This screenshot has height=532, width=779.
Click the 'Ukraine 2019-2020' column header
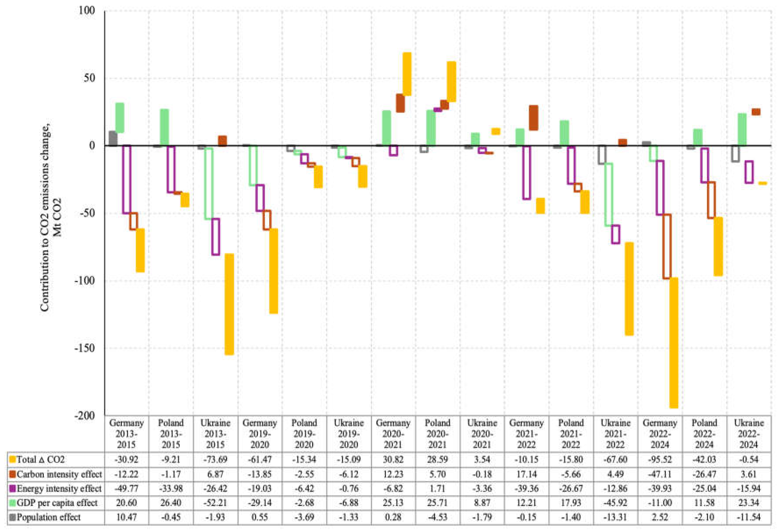[x=349, y=434]
